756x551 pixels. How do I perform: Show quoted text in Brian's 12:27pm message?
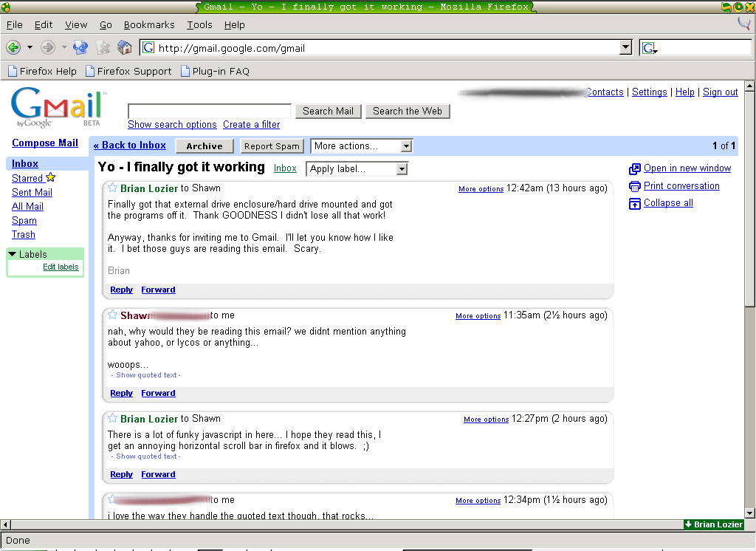pos(146,456)
